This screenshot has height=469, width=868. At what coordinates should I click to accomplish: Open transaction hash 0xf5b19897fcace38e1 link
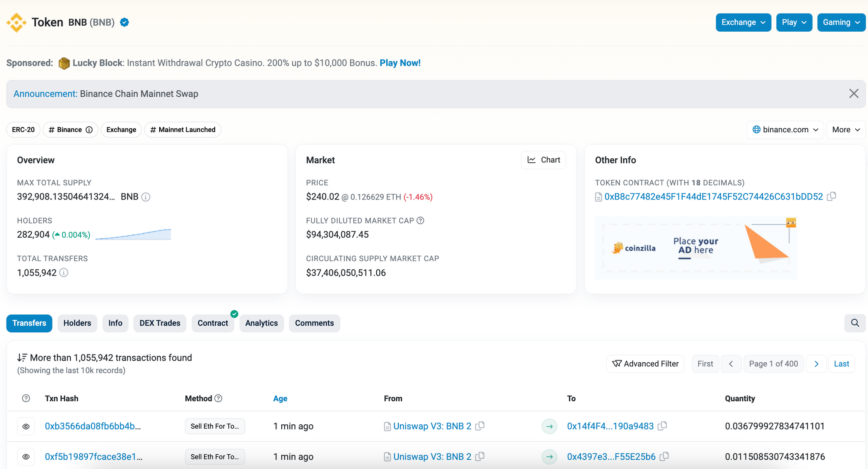94,456
